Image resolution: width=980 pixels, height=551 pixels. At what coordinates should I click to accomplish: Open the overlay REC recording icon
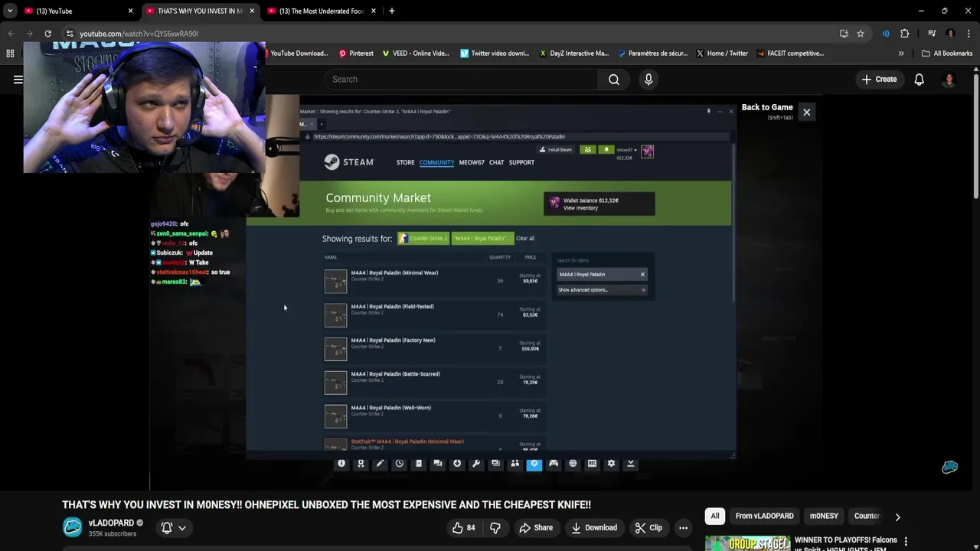click(x=592, y=464)
